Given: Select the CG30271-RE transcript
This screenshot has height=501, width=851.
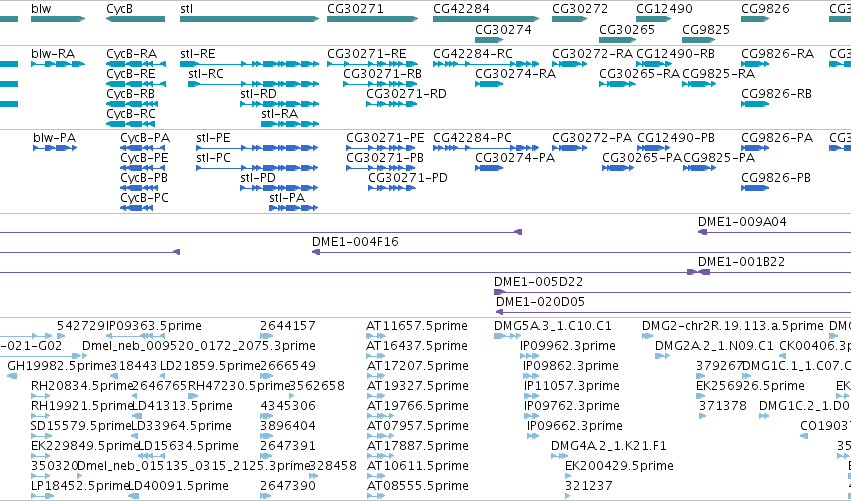Looking at the screenshot, I should (x=372, y=64).
